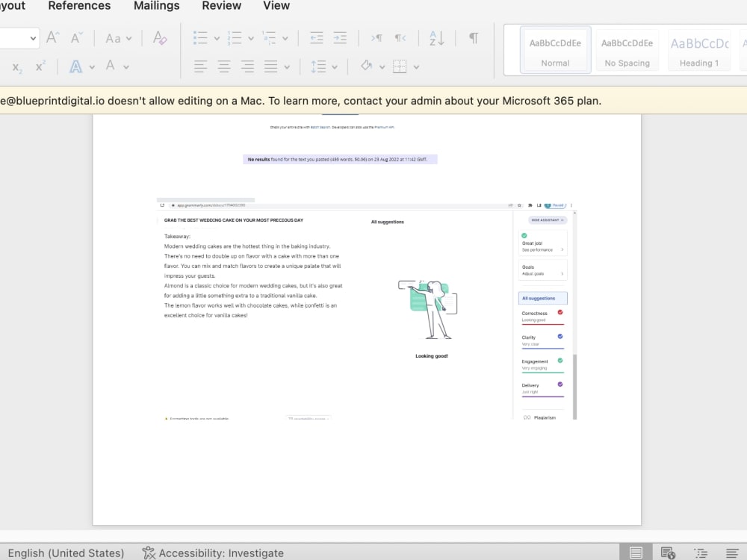Expand numbering style dropdown
Viewport: 747px width, 560px height.
(251, 39)
